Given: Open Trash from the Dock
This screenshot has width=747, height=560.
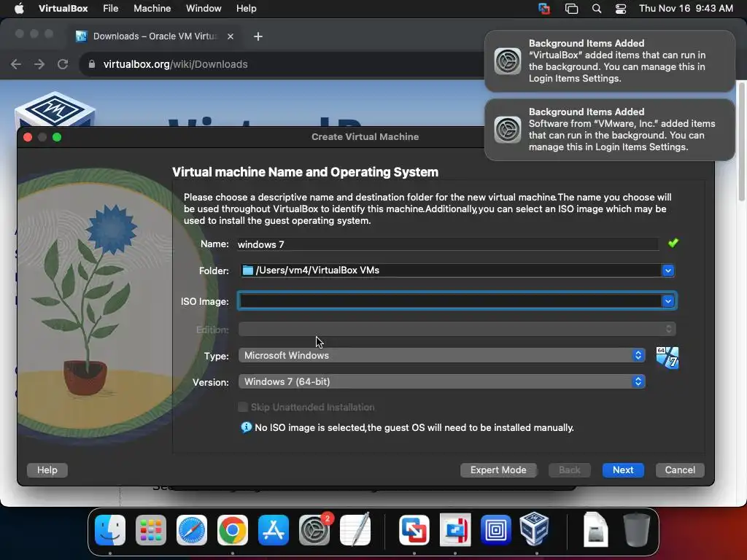Looking at the screenshot, I should tap(637, 529).
